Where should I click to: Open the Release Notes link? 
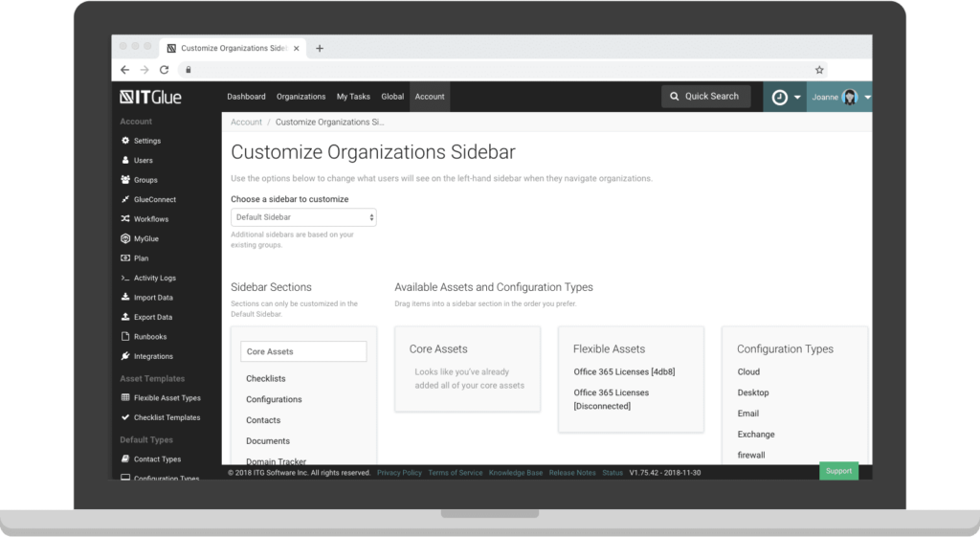[572, 473]
